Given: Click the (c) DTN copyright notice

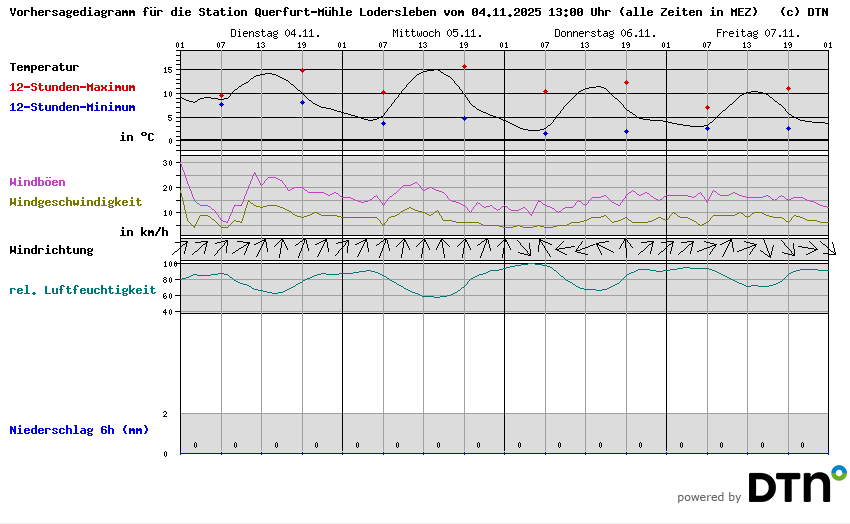Looking at the screenshot, I should click(x=803, y=13).
